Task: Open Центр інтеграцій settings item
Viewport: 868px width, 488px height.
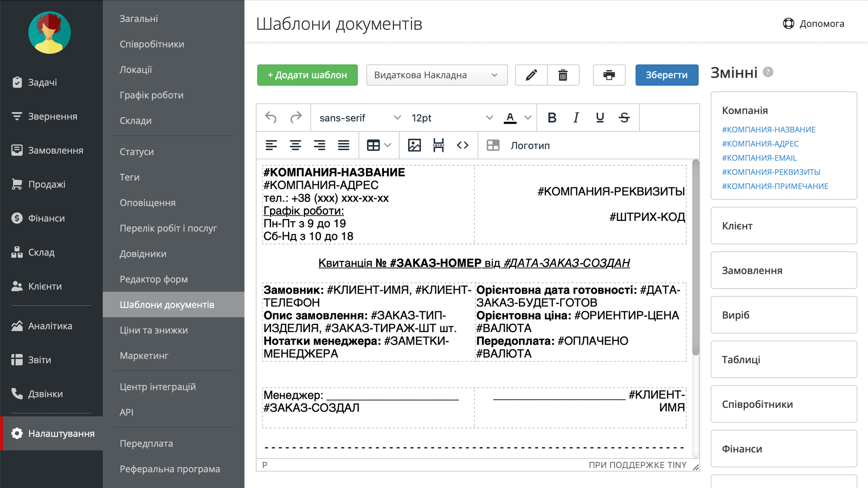Action: 173,387
